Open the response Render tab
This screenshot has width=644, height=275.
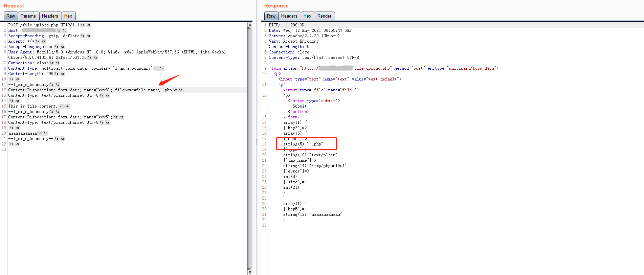tap(324, 16)
